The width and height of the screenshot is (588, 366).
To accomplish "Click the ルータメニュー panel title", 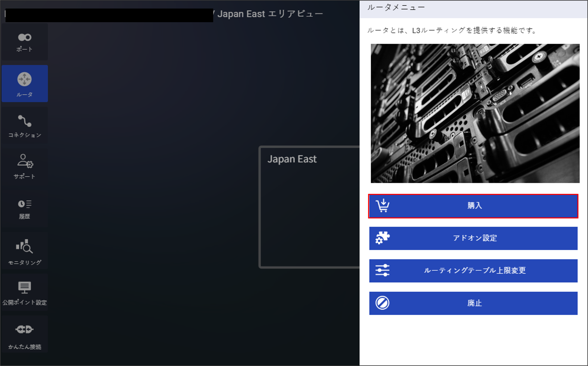I will click(x=396, y=7).
